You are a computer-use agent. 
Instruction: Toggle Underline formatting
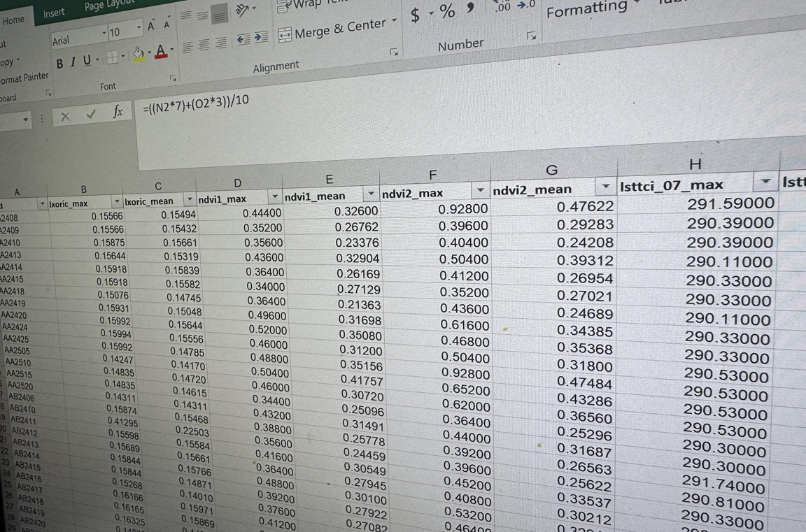pos(87,61)
